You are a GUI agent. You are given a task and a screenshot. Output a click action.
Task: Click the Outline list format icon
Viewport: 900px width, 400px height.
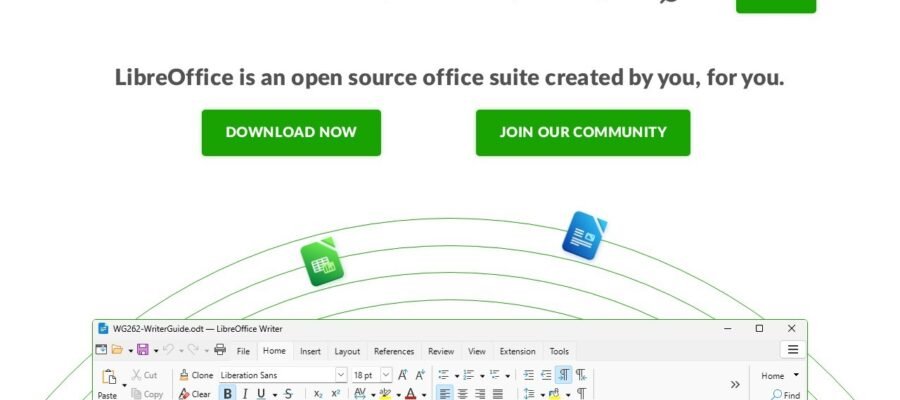pos(494,375)
